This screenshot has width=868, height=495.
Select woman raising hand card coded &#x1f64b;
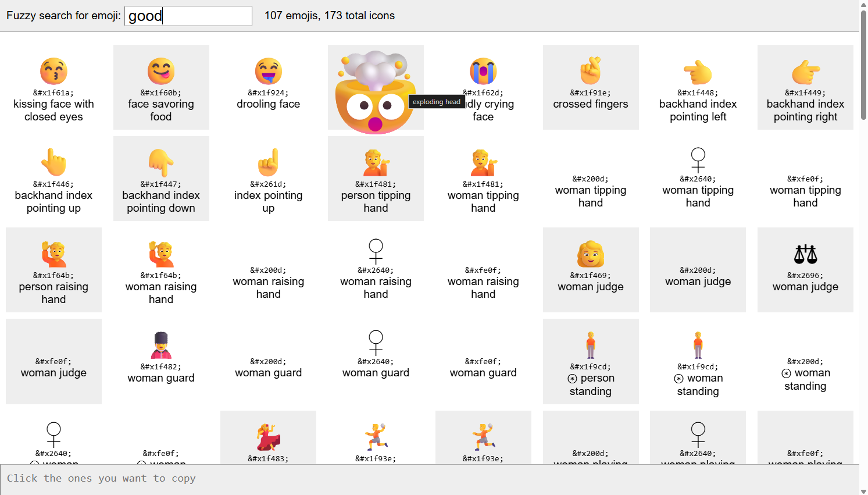pos(161,270)
